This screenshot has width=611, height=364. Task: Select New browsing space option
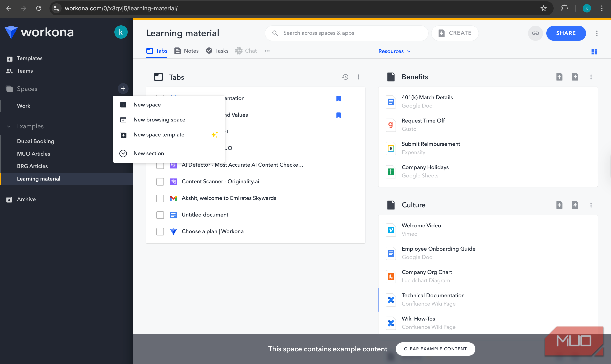click(x=169, y=120)
